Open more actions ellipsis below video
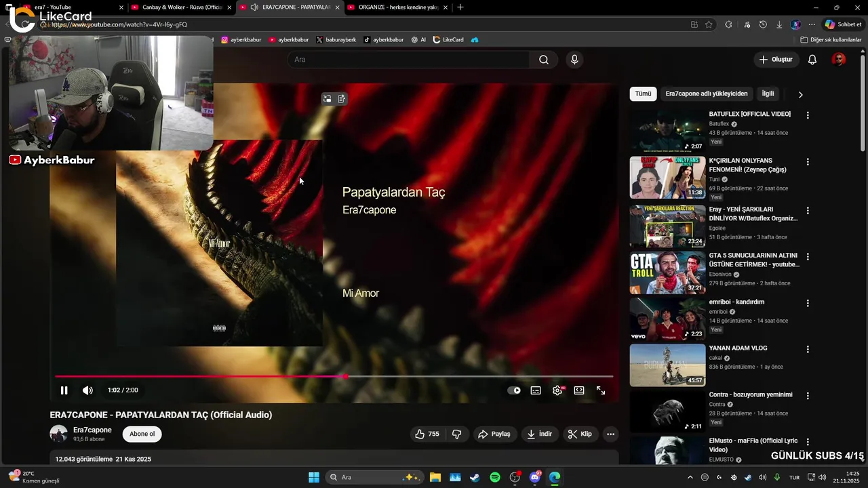 [610, 434]
